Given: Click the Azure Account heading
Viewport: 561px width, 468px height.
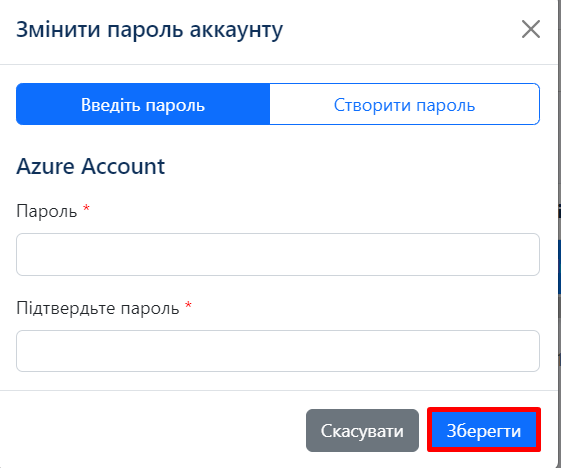Looking at the screenshot, I should (x=91, y=166).
